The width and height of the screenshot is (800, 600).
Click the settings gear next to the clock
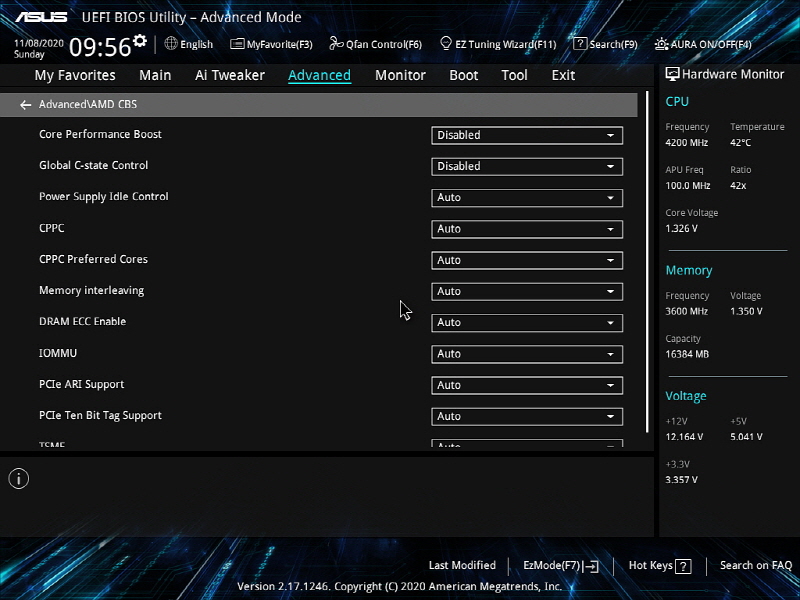[140, 40]
